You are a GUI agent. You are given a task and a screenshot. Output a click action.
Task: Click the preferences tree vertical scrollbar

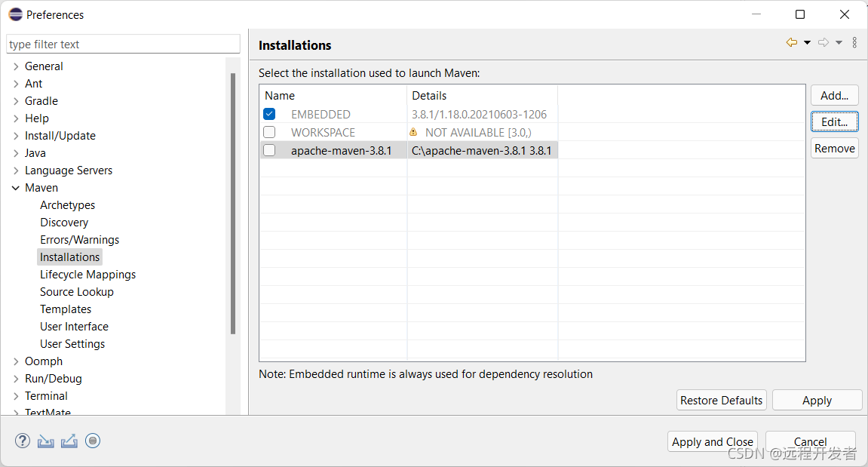click(x=233, y=203)
